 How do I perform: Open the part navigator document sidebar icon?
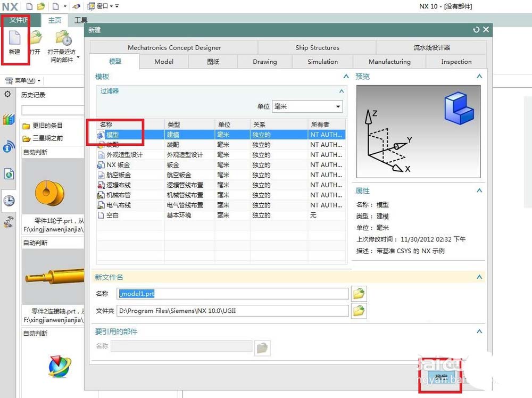(x=9, y=173)
